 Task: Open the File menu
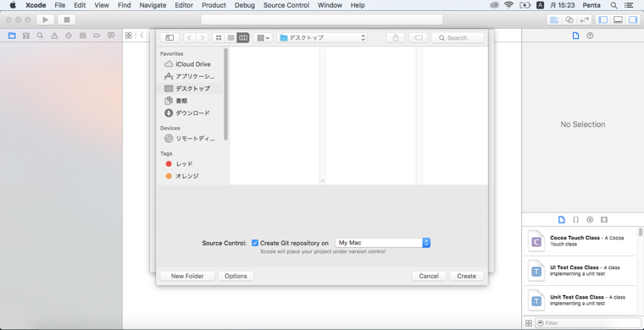[60, 5]
